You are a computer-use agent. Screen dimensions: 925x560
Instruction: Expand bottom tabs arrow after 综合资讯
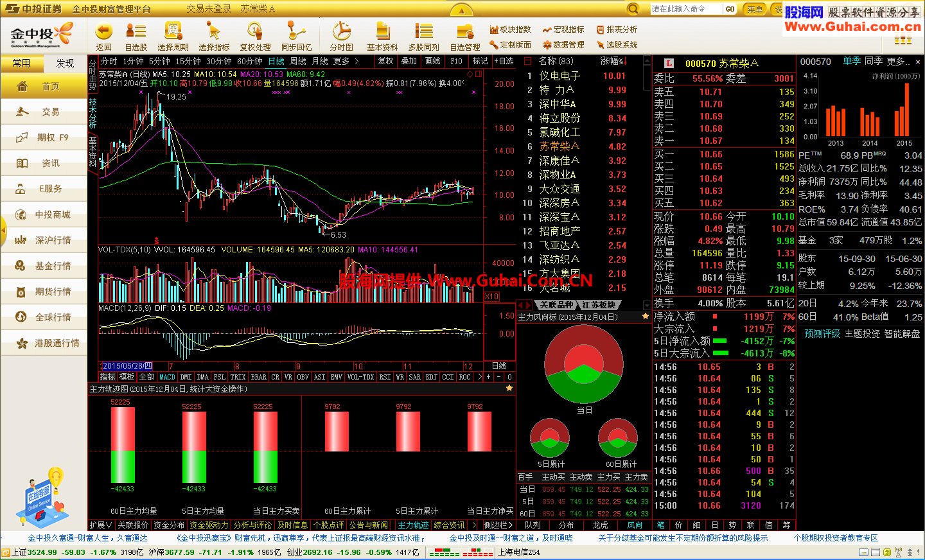point(474,525)
